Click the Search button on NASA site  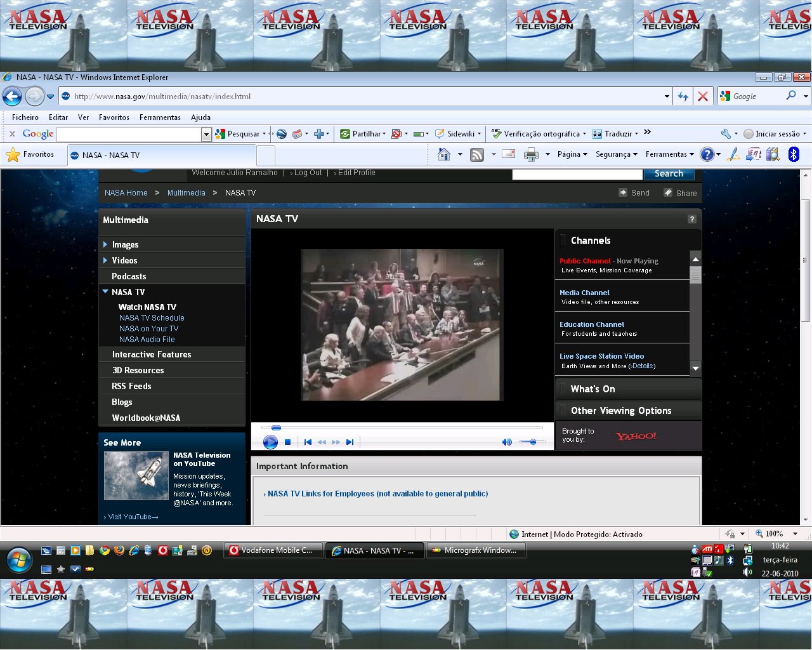[x=669, y=173]
